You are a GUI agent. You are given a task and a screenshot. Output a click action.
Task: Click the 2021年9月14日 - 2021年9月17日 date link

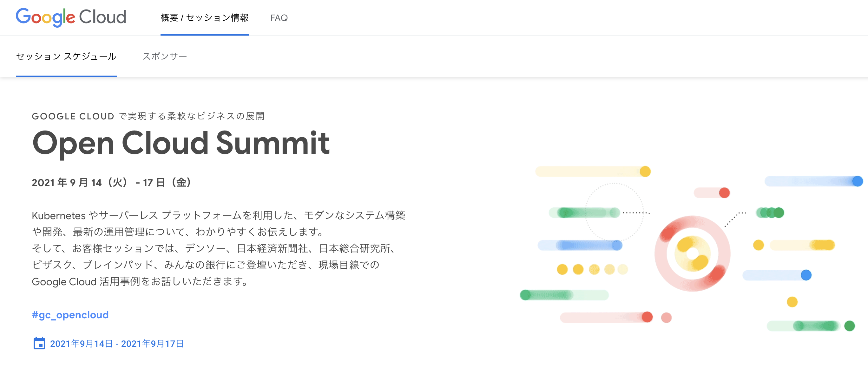click(x=116, y=344)
